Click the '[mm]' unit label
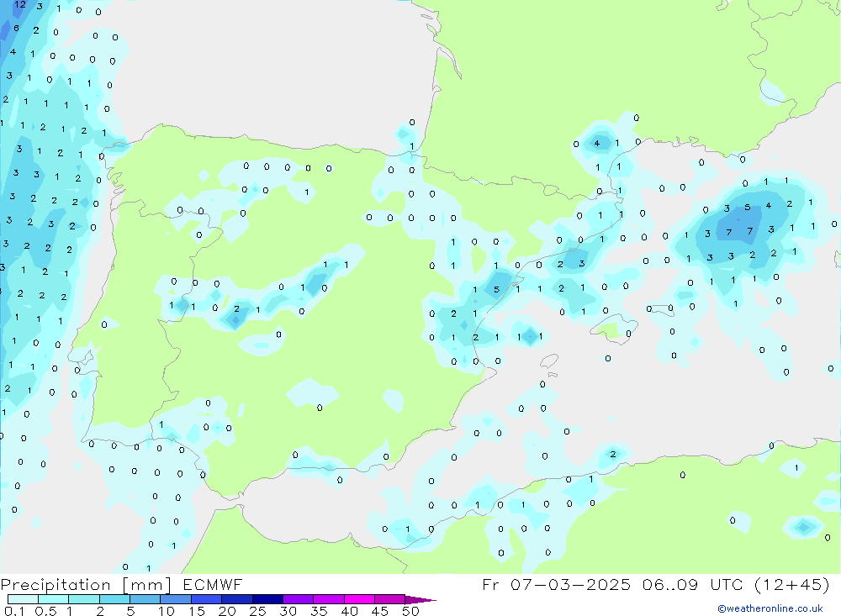The height and width of the screenshot is (616, 841). pos(147,585)
